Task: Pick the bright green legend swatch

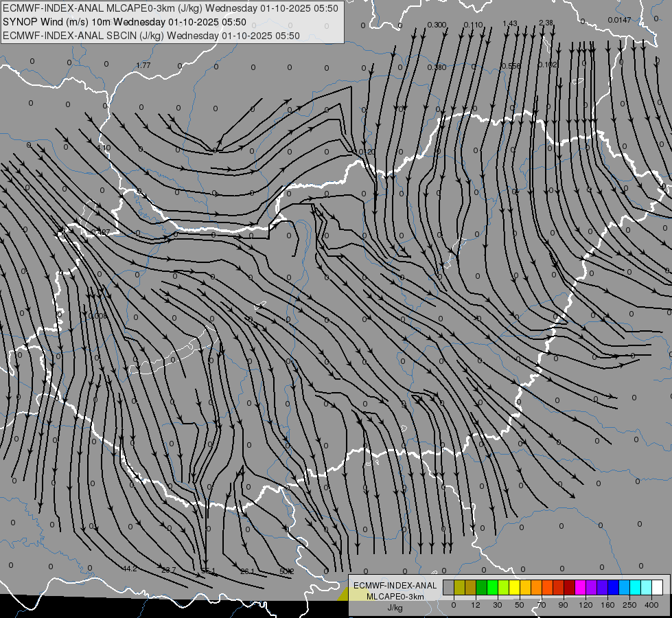Action: [x=492, y=587]
